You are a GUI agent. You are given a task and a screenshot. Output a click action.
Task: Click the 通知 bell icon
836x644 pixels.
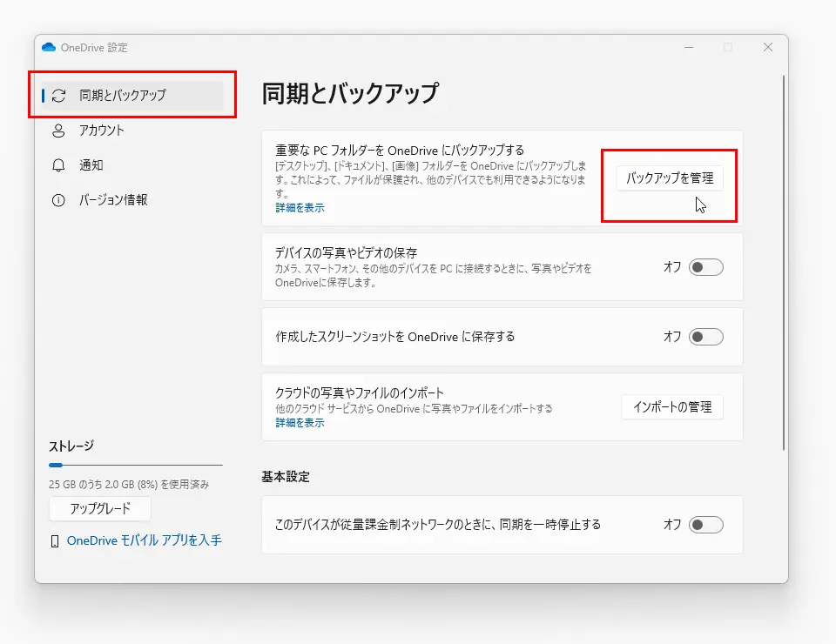[59, 165]
